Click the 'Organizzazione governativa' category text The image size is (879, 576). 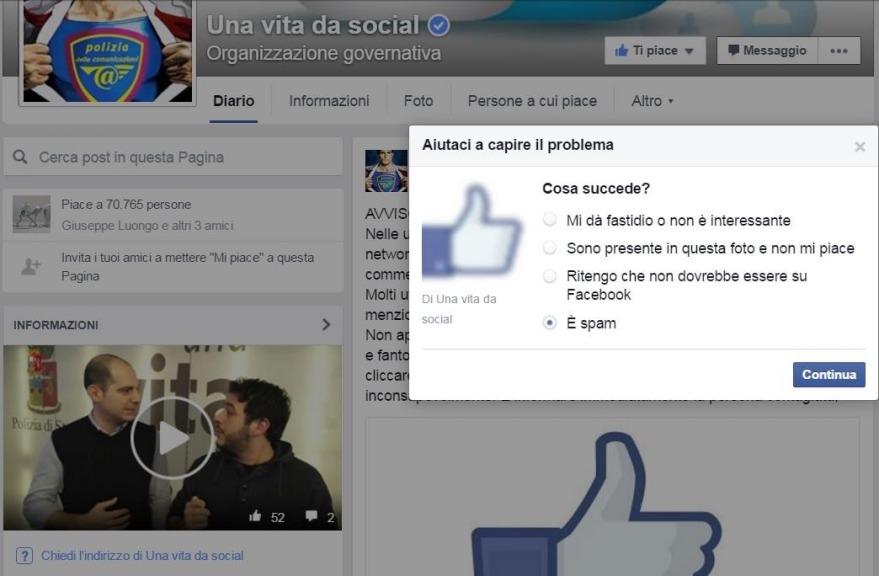pyautogui.click(x=324, y=54)
